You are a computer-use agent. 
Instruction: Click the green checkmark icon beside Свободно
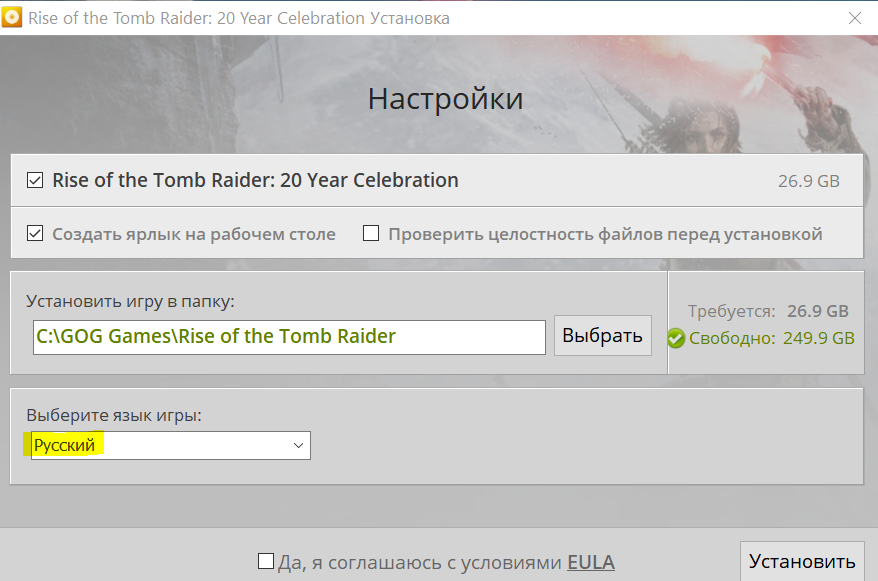tap(676, 338)
